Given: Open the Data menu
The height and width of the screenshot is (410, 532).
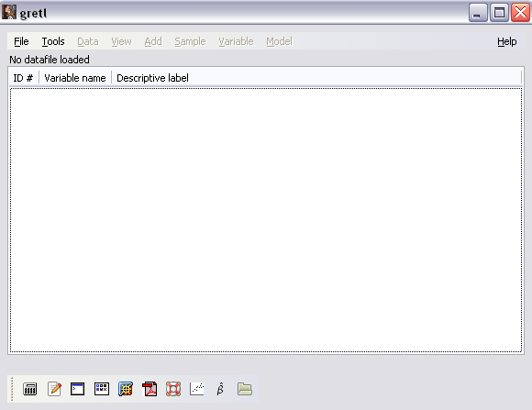Looking at the screenshot, I should click(88, 41).
